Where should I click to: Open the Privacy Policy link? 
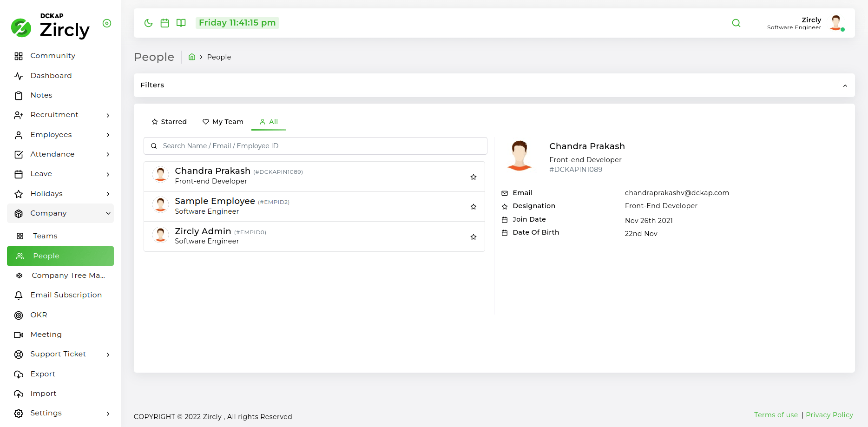[x=829, y=415]
